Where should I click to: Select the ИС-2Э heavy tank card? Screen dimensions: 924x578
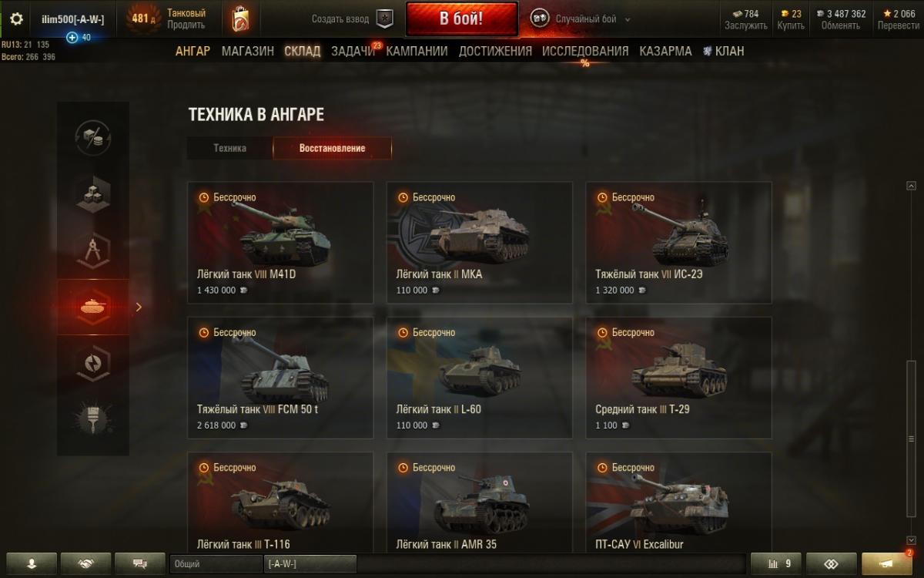click(x=679, y=243)
